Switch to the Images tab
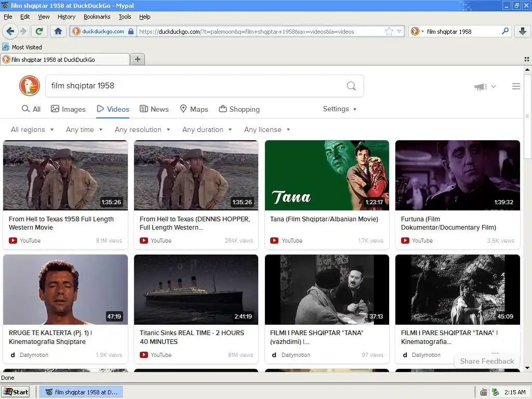 tap(68, 109)
